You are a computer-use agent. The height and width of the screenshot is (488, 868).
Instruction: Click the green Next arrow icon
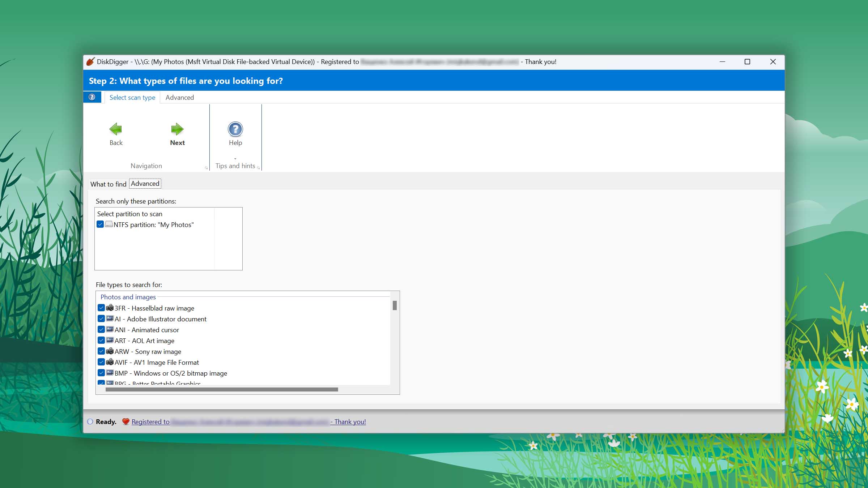click(177, 129)
